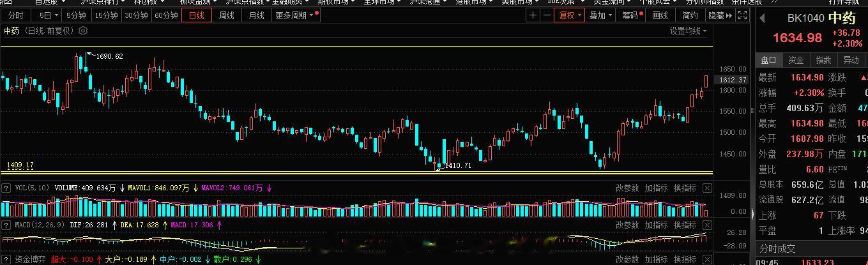
Task: Close the MACD indicator panel
Action: pos(707,225)
